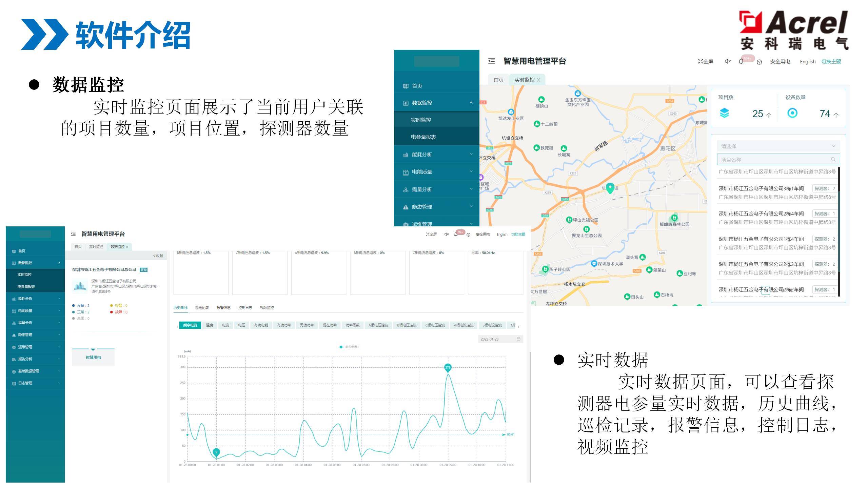The width and height of the screenshot is (868, 488).
Task: Toggle fullscreen with 全屏 button in top header
Action: click(x=706, y=61)
